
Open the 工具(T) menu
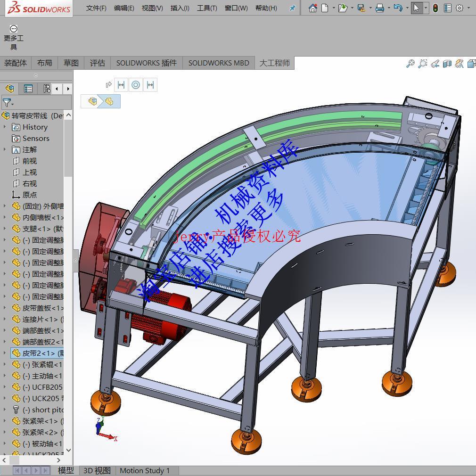pos(207,8)
